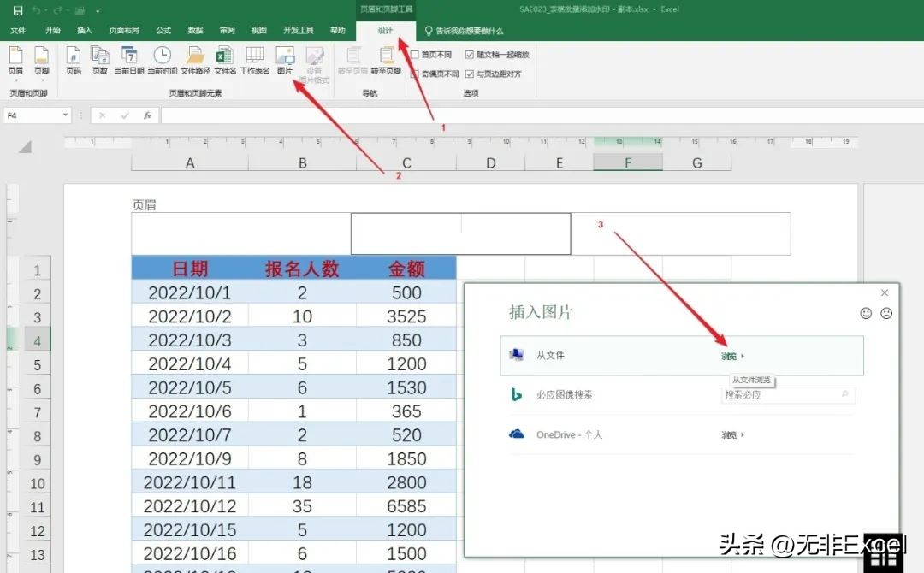Switch to the 开发工具 tab
The width and height of the screenshot is (924, 573).
point(299,31)
